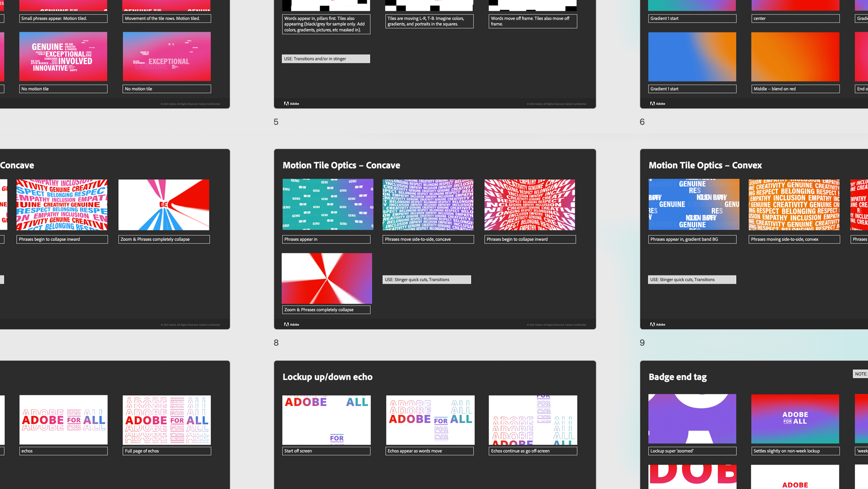868x489 pixels.
Task: Click the 'Lockup super 'zoomed'' caption
Action: point(692,451)
